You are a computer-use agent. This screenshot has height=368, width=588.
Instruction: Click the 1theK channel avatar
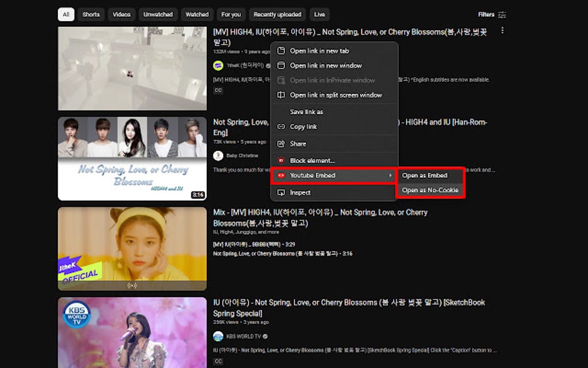tap(218, 65)
